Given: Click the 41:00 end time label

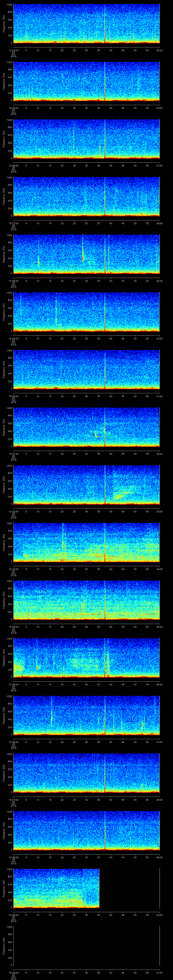Looking at the screenshot, I should pos(159,972).
